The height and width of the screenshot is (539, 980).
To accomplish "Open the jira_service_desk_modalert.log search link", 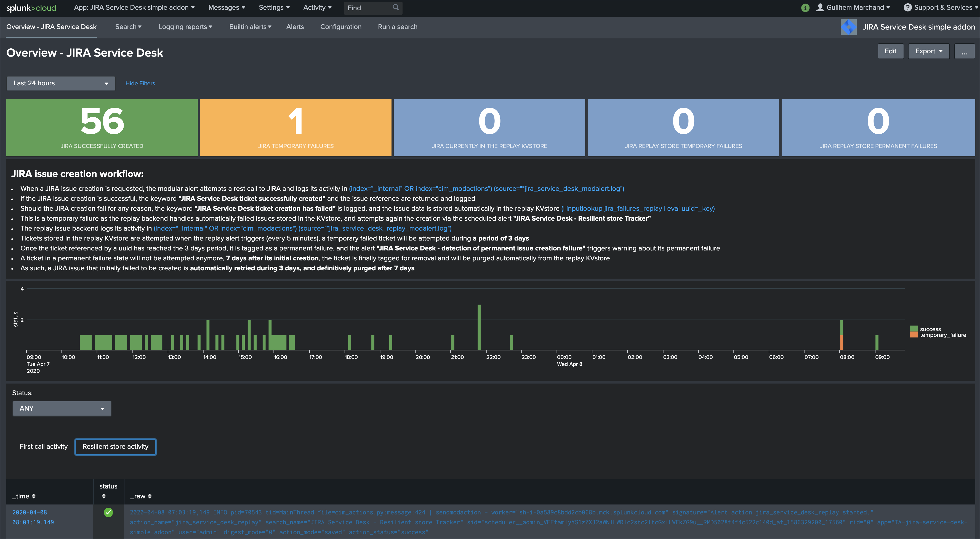I will coord(486,188).
